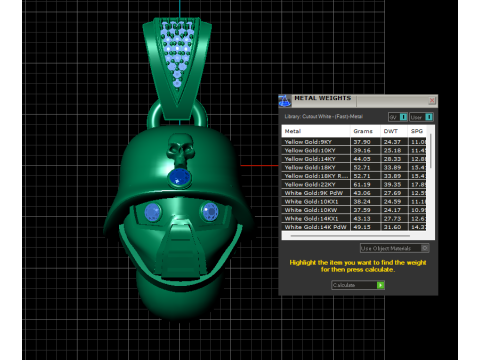480x360 pixels.
Task: Close the Metal Weights panel
Action: coord(432,100)
